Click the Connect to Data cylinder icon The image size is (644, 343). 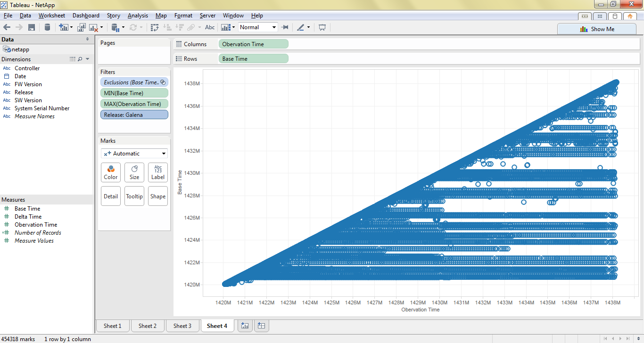[x=47, y=27]
